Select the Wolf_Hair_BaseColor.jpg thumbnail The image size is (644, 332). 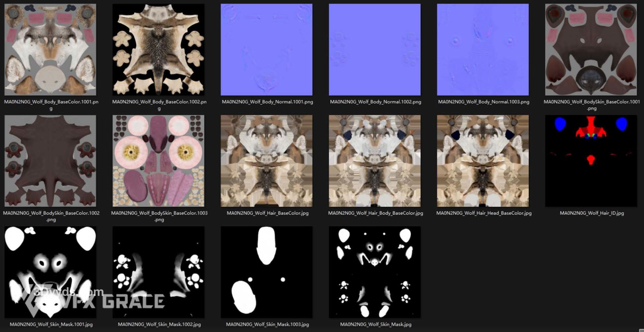pos(267,161)
